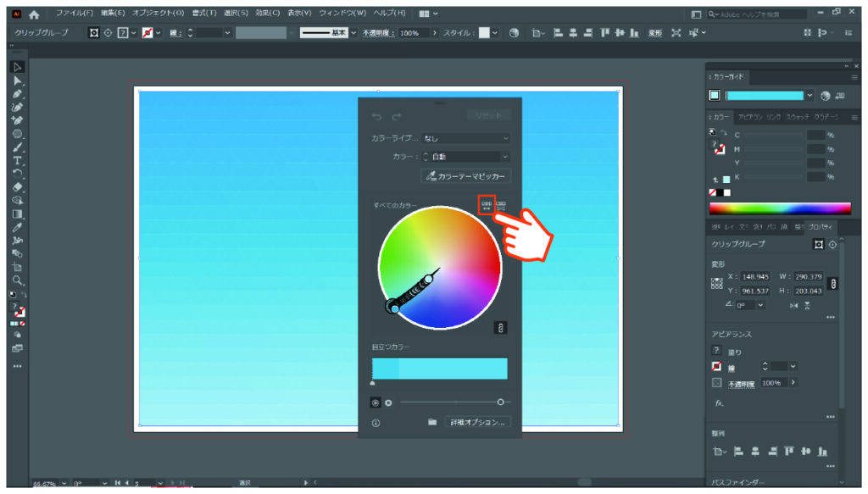Select the Gradient tool

coord(17,214)
